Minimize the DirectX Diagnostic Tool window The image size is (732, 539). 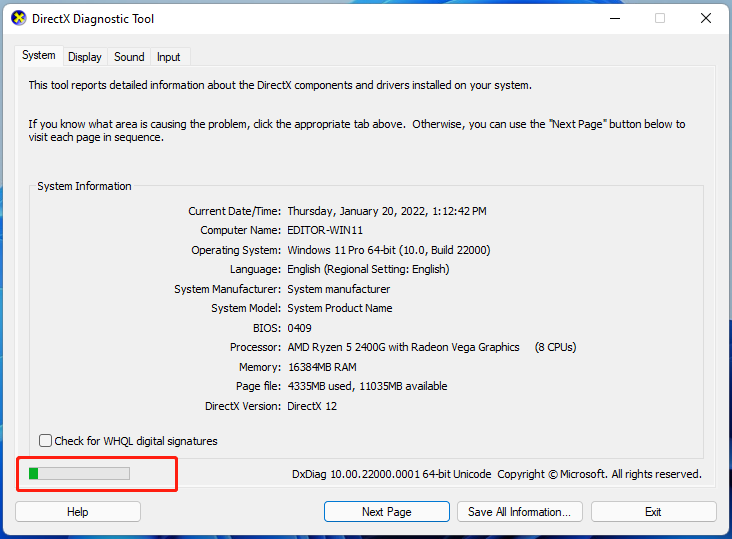click(x=615, y=19)
